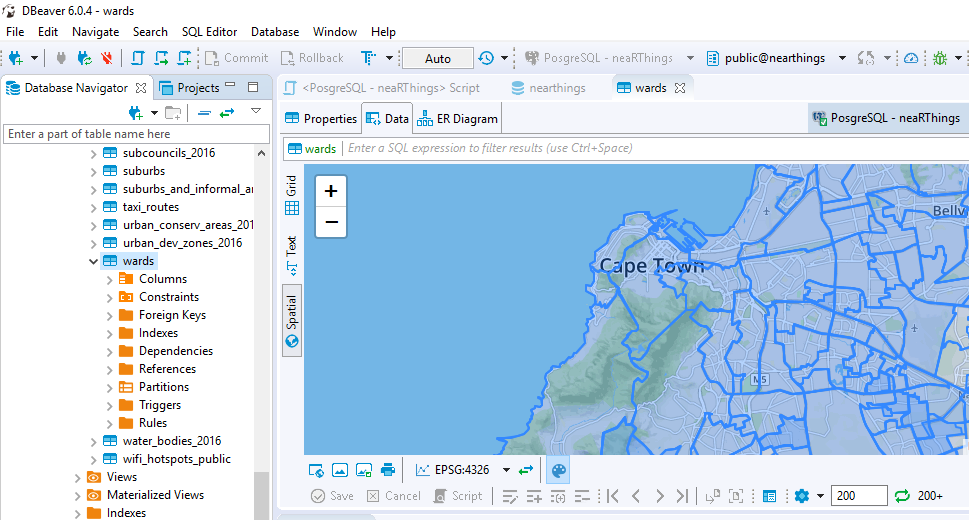969x520 pixels.
Task: Open the active schema selector public@nearthings
Action: pyautogui.click(x=776, y=58)
